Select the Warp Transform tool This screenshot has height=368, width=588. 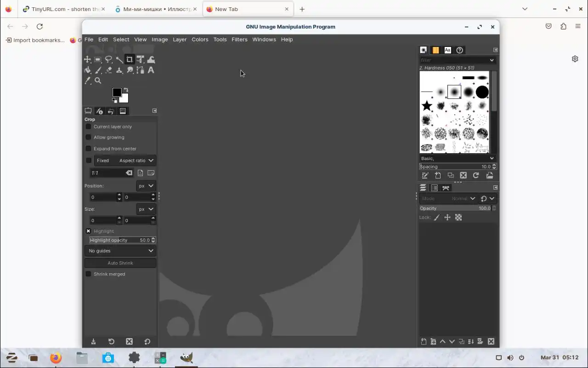151,59
